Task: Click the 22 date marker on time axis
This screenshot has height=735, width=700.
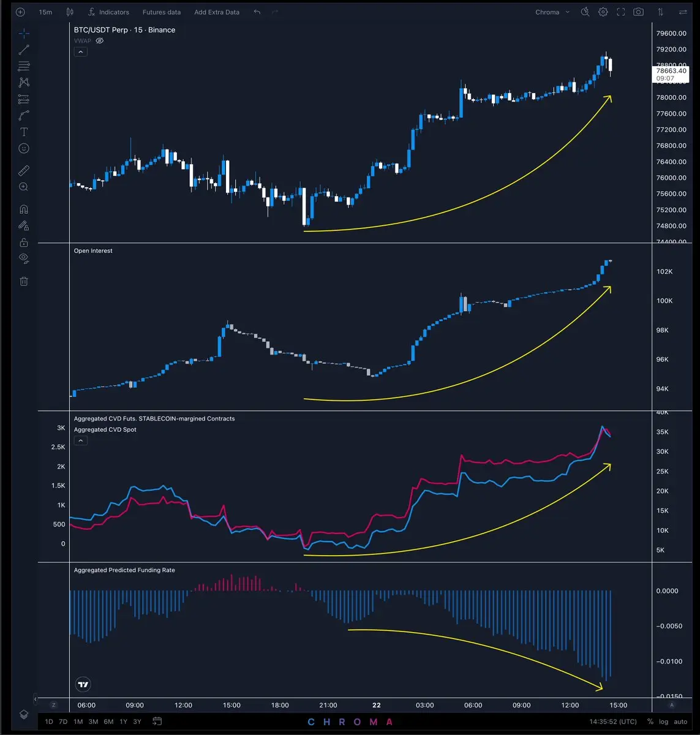Action: point(377,705)
